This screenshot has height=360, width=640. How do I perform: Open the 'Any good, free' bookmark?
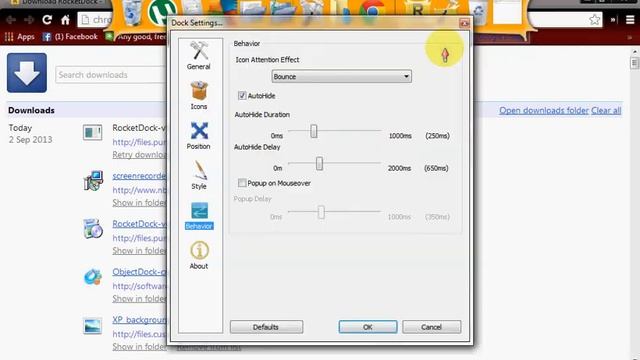[x=136, y=37]
